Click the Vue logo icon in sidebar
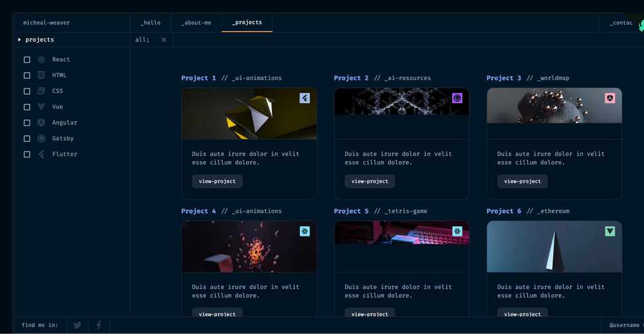 [41, 107]
